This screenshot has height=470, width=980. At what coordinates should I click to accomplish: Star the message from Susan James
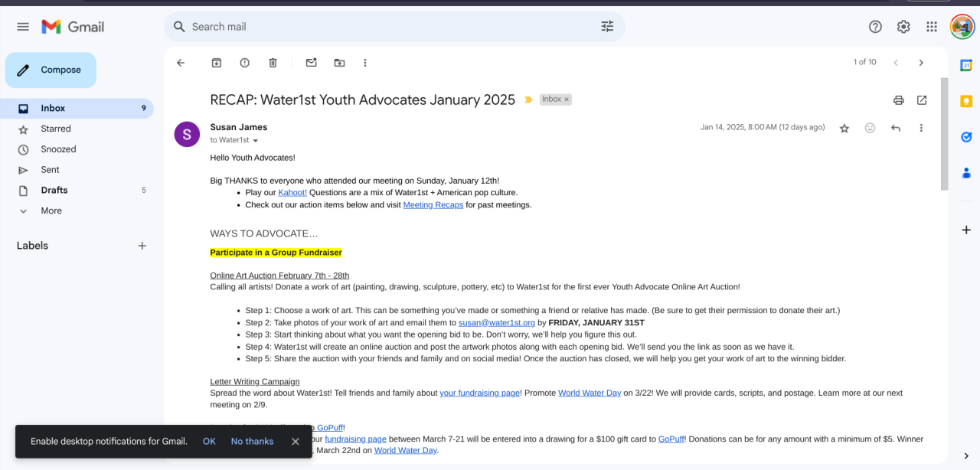844,128
